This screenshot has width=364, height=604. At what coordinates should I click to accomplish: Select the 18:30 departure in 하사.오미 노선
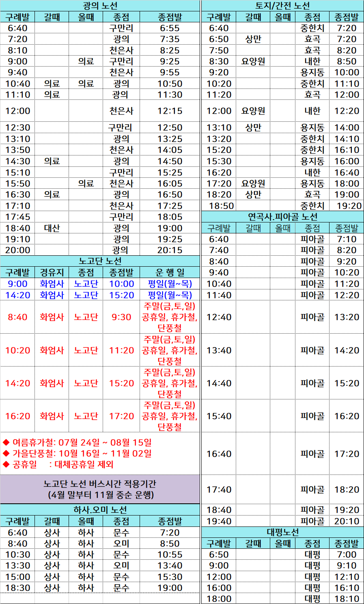point(17,588)
